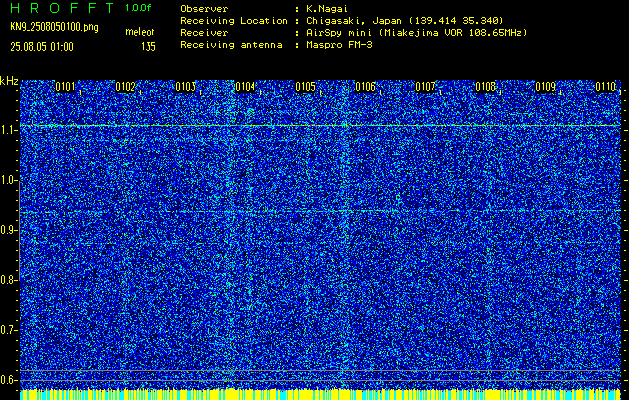629x400 pixels.
Task: Click time marker 0106
Action: [x=365, y=87]
